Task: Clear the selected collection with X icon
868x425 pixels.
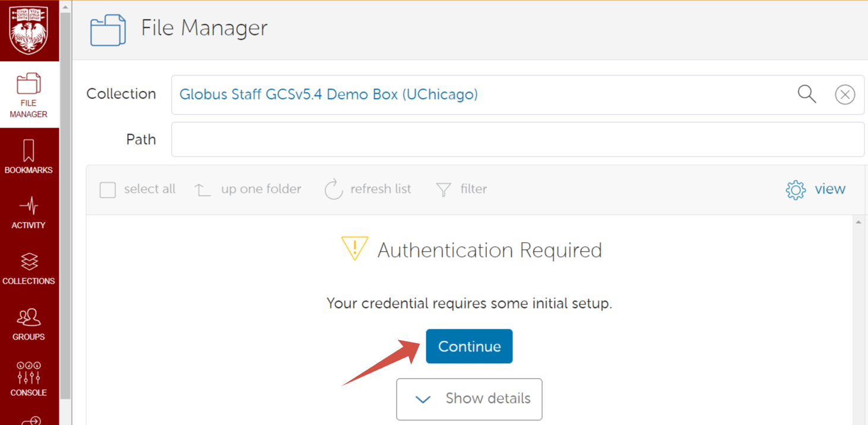Action: pyautogui.click(x=845, y=94)
